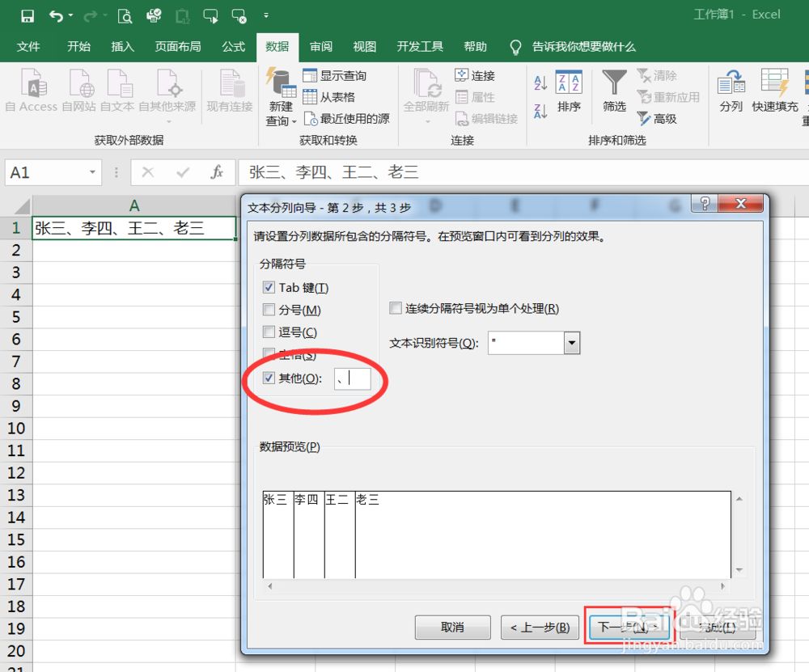Check 连续分隔符号视为单个处理 option
This screenshot has height=672, width=809.
(x=395, y=308)
